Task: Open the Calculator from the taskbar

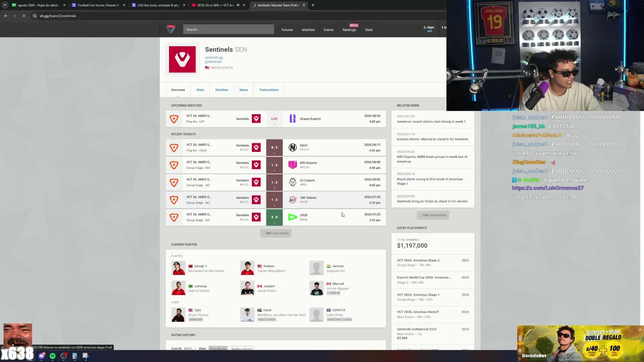Action: click(x=74, y=356)
